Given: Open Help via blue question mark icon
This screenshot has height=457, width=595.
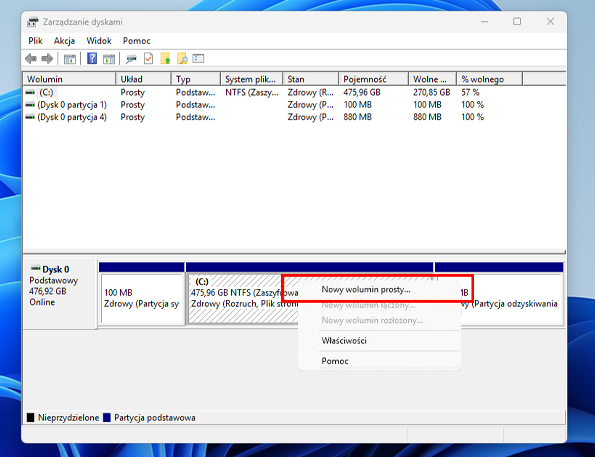Looking at the screenshot, I should click(x=92, y=58).
